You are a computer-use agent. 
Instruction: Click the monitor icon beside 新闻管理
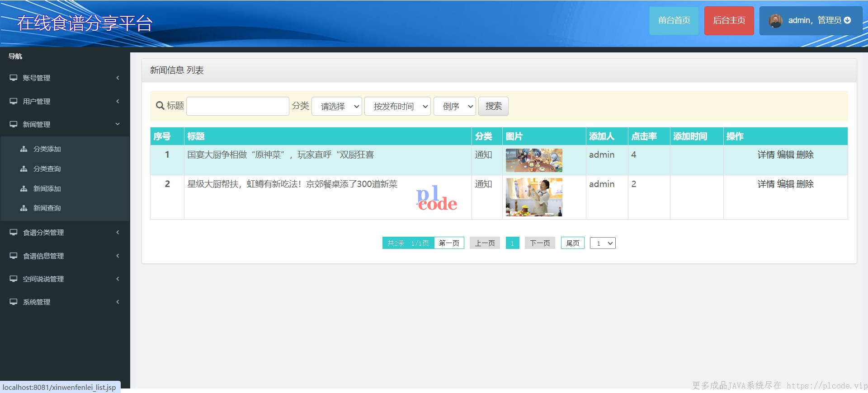coord(14,124)
